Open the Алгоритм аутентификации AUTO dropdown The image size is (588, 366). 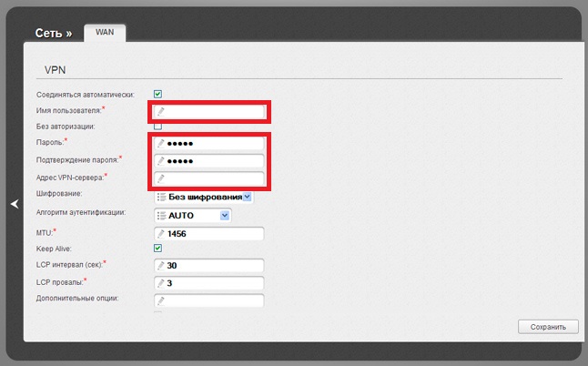pyautogui.click(x=193, y=215)
